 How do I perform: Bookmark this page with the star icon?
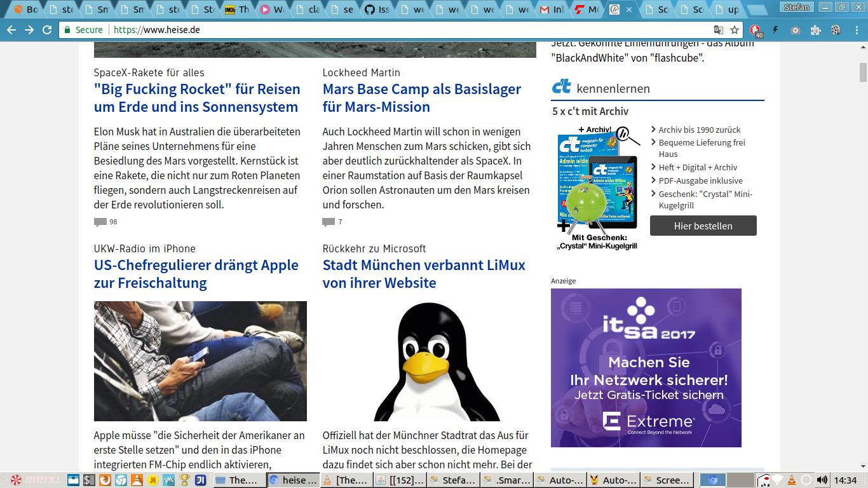735,30
